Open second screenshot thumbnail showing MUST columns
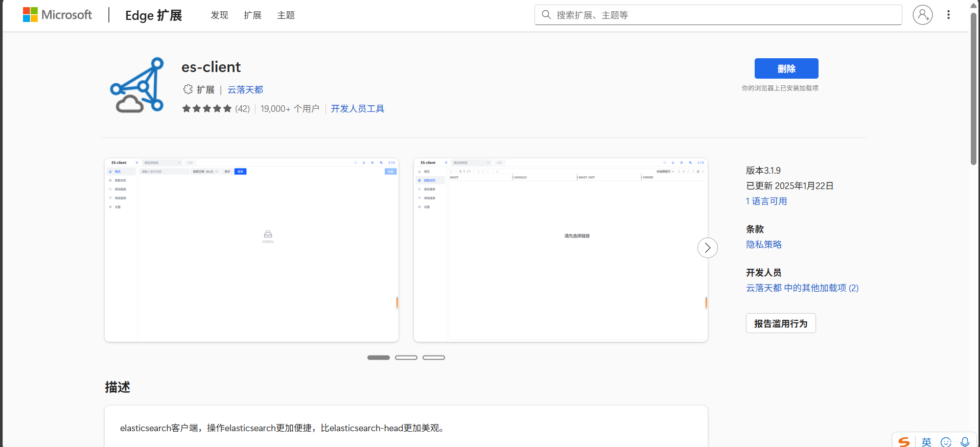 pos(561,250)
